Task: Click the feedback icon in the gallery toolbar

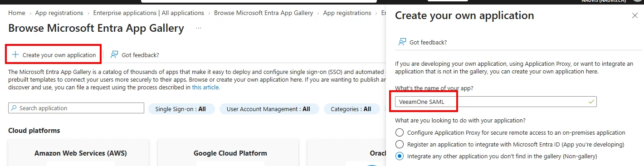Action: (x=114, y=55)
